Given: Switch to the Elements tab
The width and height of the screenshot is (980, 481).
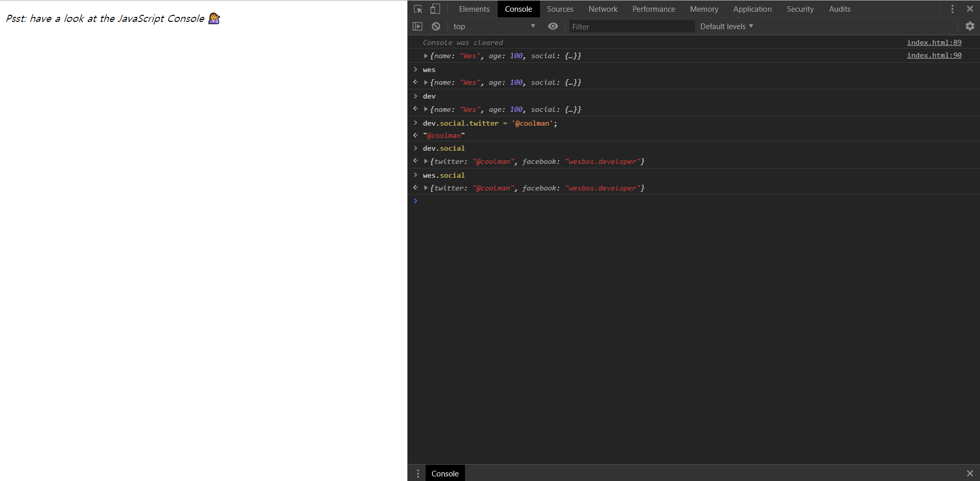Looking at the screenshot, I should pos(474,9).
